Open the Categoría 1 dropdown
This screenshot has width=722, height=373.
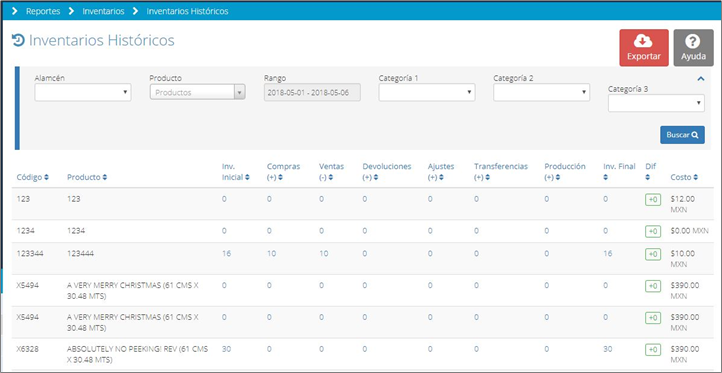(x=427, y=92)
